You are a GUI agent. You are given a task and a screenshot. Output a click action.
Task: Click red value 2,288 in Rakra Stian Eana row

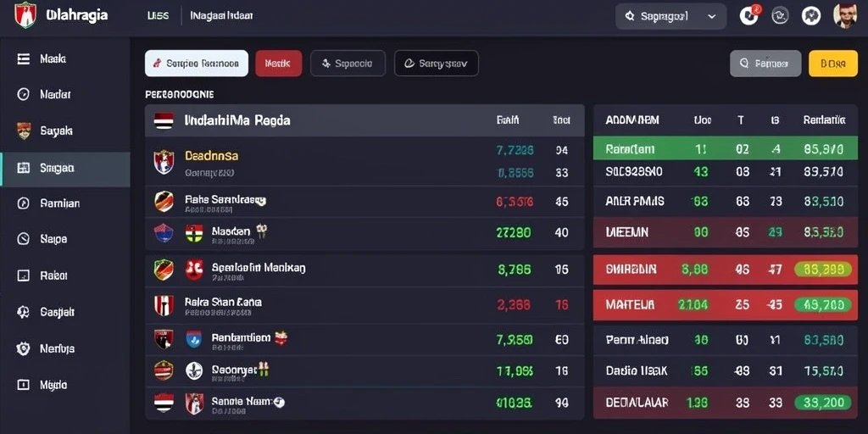(514, 304)
